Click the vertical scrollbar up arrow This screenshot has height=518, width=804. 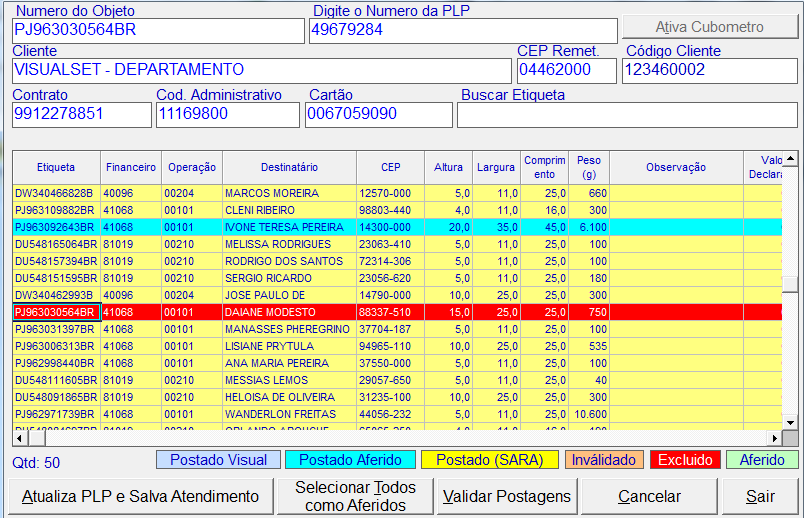[x=790, y=159]
